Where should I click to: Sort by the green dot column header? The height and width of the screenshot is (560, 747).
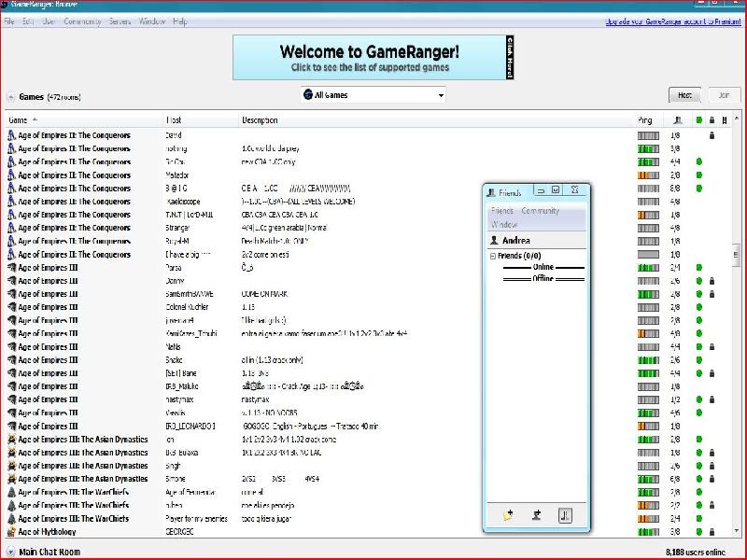coord(698,120)
